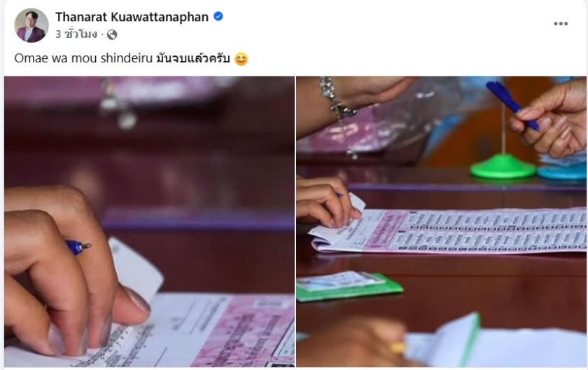The image size is (588, 370).
Task: Click the teal stand base beside green one
Action: click(561, 172)
